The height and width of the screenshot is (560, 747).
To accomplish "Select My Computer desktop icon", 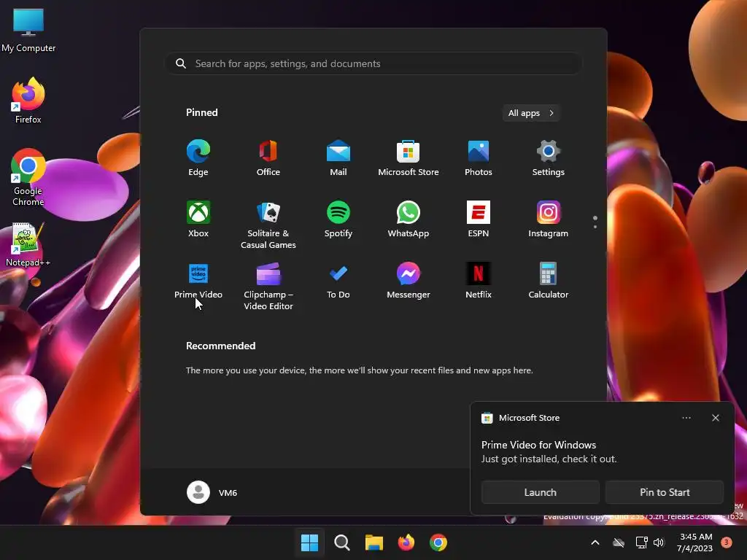I will click(x=28, y=30).
